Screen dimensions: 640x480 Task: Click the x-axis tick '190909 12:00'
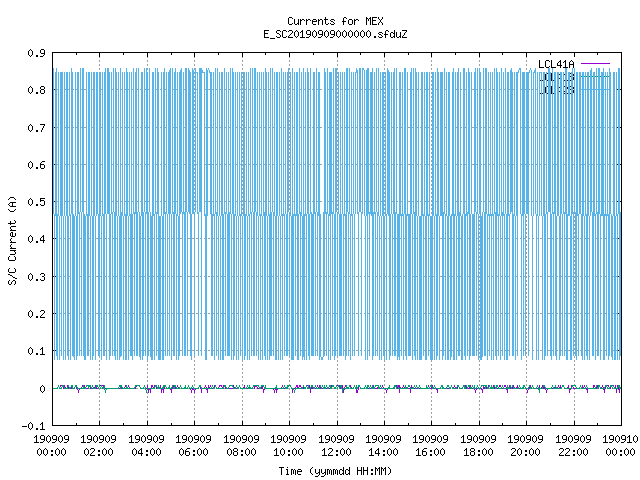pos(336,446)
